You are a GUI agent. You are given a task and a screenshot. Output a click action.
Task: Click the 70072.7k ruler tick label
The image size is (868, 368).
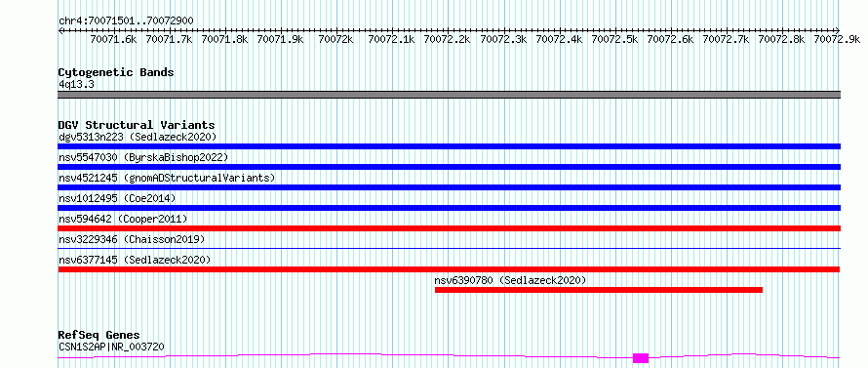pos(726,39)
